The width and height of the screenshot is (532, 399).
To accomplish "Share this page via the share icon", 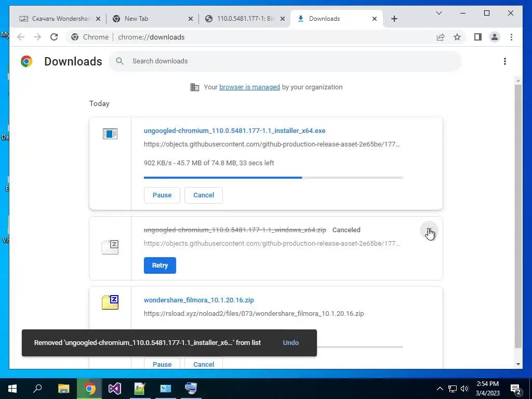I will tap(441, 37).
